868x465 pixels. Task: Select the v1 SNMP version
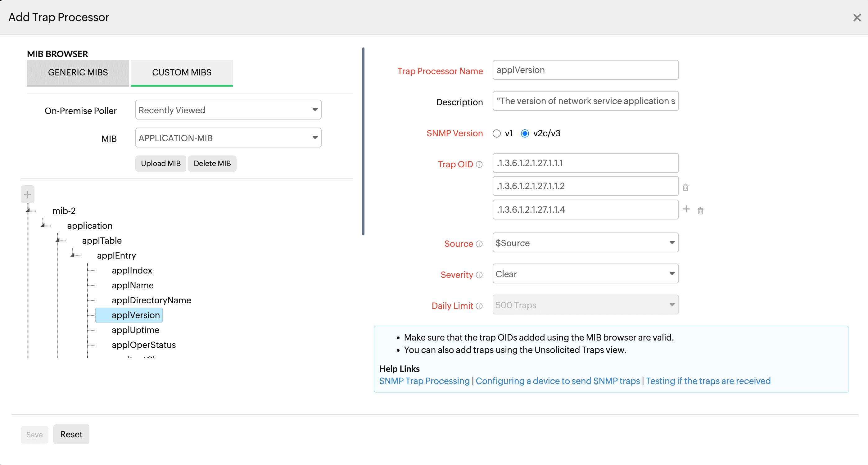pyautogui.click(x=496, y=133)
